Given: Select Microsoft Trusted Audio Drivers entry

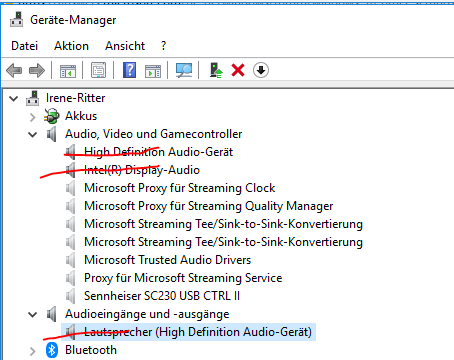Looking at the screenshot, I should pos(167,260).
